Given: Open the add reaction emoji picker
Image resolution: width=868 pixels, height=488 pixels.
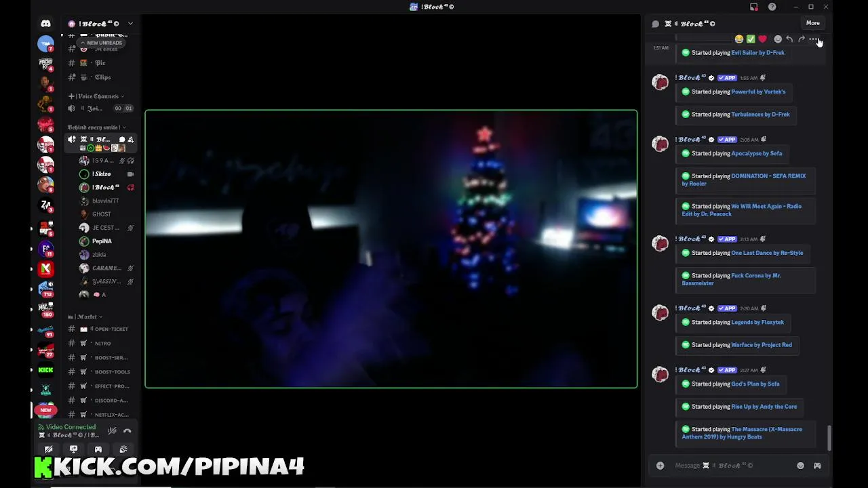Looking at the screenshot, I should (x=778, y=39).
